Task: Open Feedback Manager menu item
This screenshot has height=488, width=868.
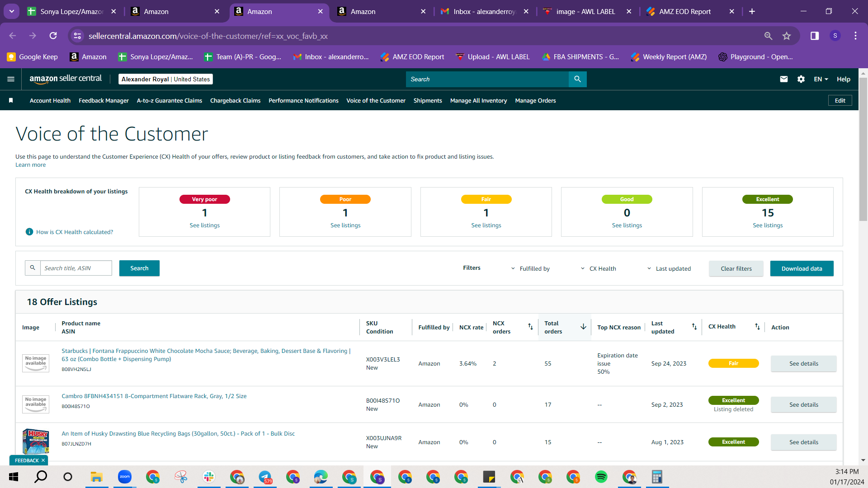Action: 104,100
